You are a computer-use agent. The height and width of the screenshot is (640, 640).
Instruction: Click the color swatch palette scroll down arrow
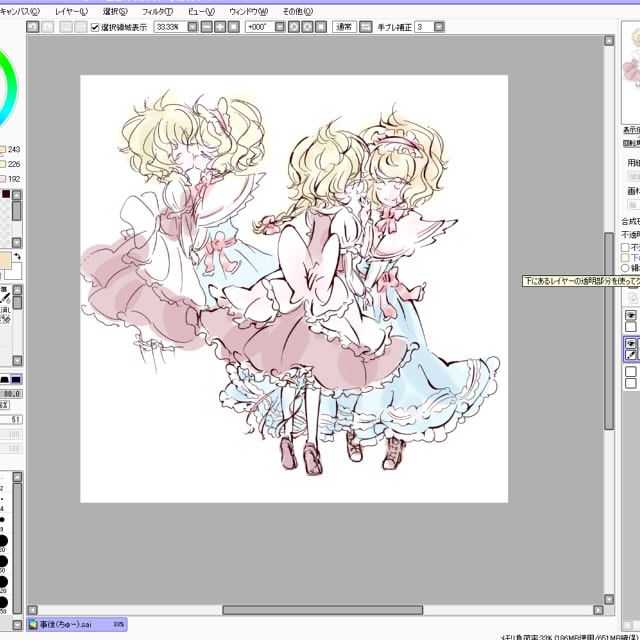(x=17, y=242)
